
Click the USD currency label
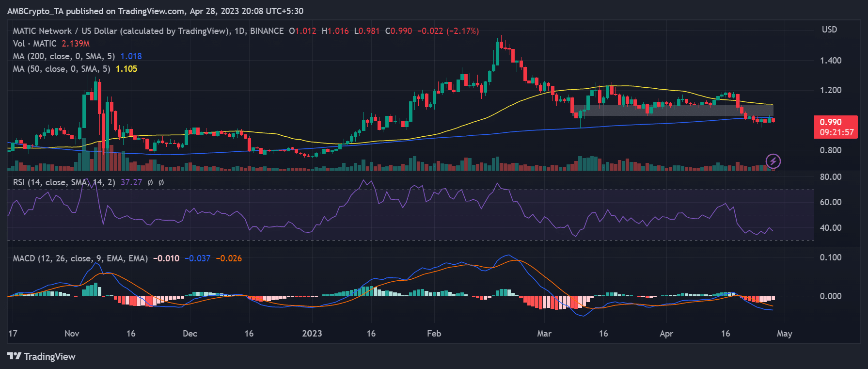point(829,30)
